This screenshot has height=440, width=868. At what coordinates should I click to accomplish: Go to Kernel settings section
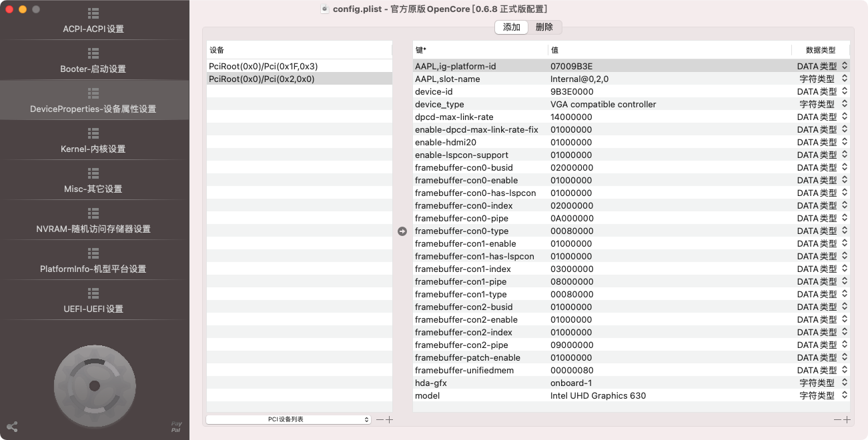[x=93, y=141]
